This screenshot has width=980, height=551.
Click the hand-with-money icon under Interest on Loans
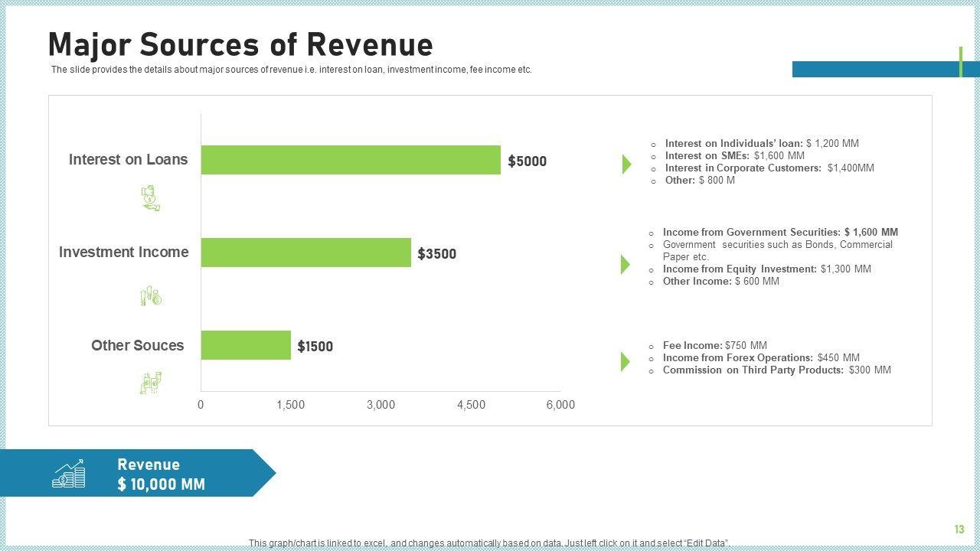[x=150, y=198]
